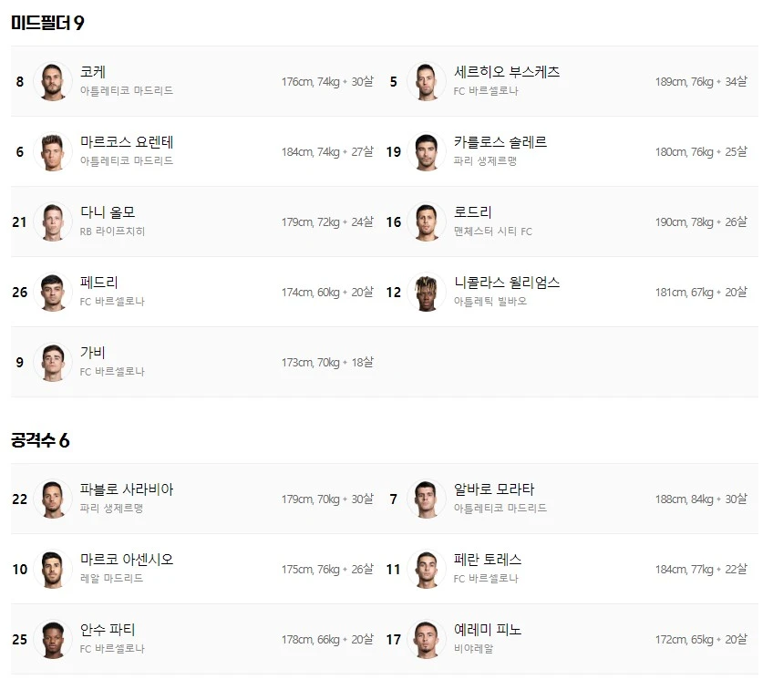This screenshot has height=700, width=773.
Task: Select 카를로스 솔레르 player name
Action: coord(500,142)
